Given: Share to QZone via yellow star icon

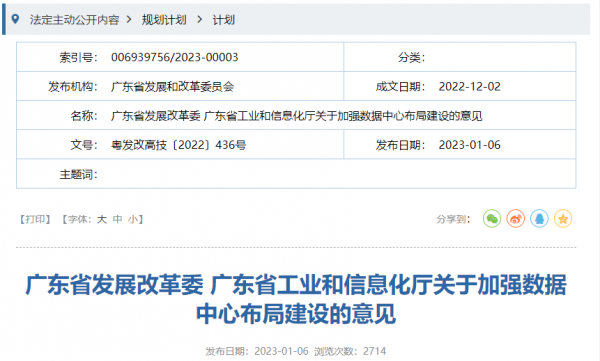Looking at the screenshot, I should (x=563, y=219).
